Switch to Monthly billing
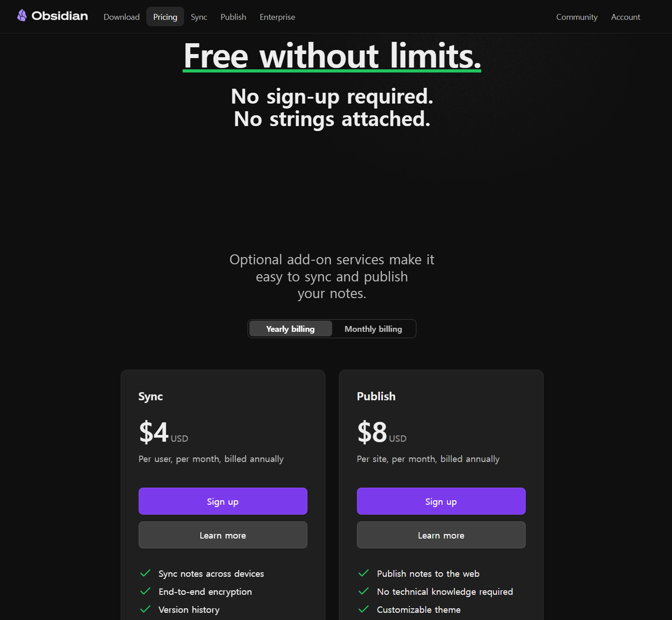Screen dimensions: 672x620 373,329
